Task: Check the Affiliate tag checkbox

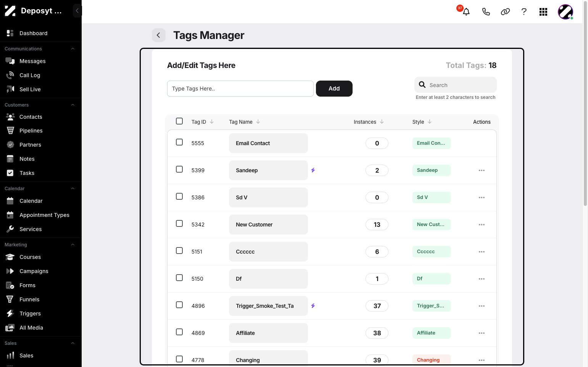Action: [179, 332]
